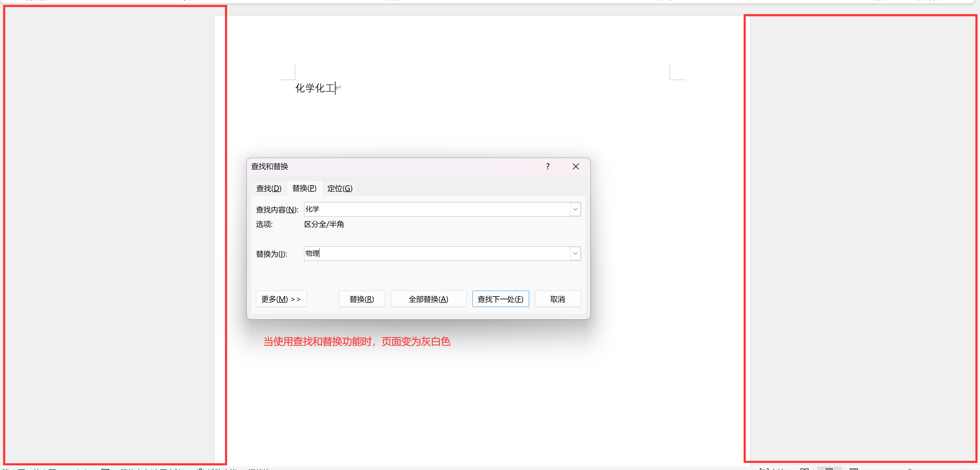Image resolution: width=980 pixels, height=470 pixels.
Task: Cancel the dialog with 取消 button
Action: click(x=557, y=299)
